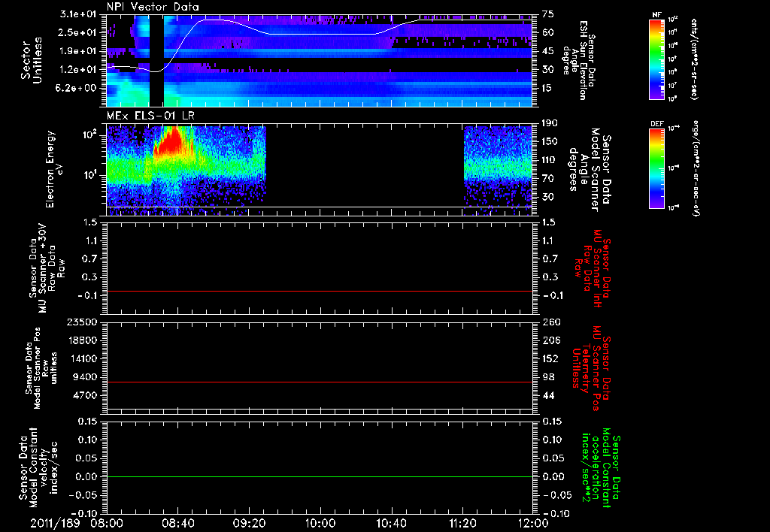The width and height of the screenshot is (770, 532).
Task: Click the red line in the MU Scanner +30V panel
Action: pyautogui.click(x=319, y=291)
